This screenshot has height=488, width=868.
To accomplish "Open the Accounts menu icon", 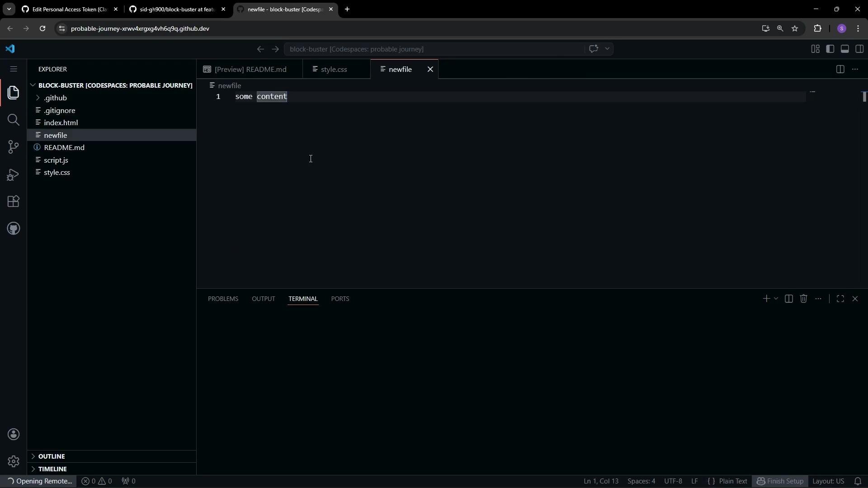I will pyautogui.click(x=14, y=435).
